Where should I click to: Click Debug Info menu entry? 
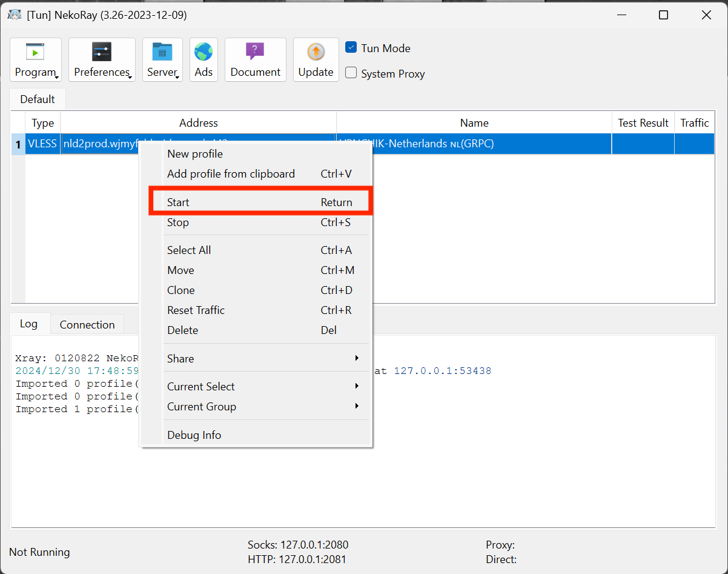pos(194,435)
